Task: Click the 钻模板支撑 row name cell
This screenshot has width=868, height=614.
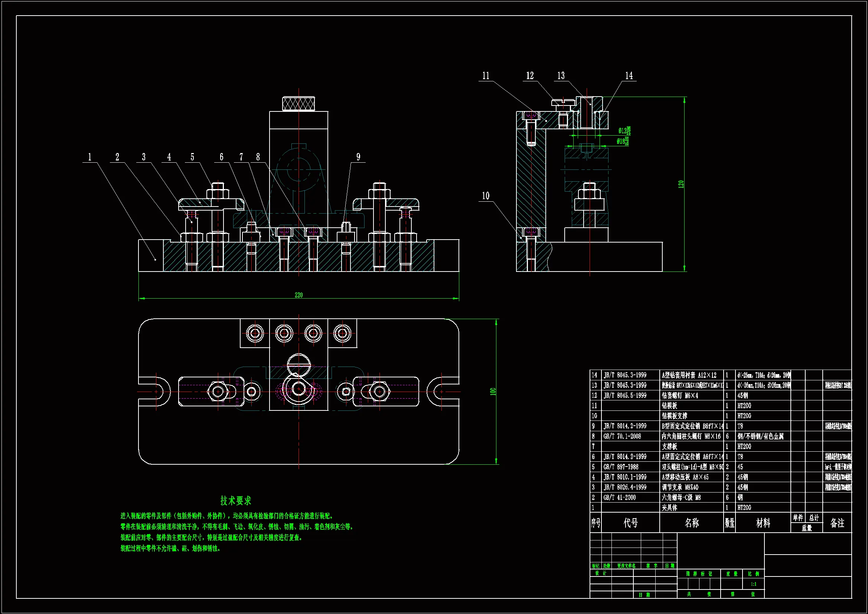Action: click(675, 416)
